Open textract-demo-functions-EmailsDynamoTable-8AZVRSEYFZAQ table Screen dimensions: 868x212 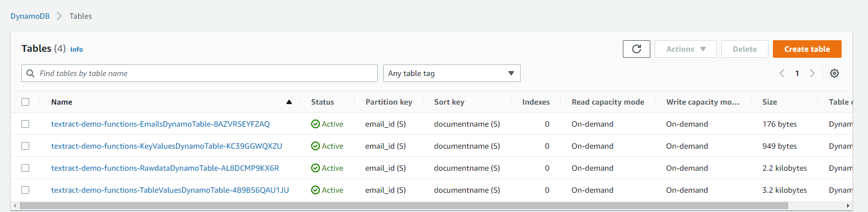coord(161,124)
